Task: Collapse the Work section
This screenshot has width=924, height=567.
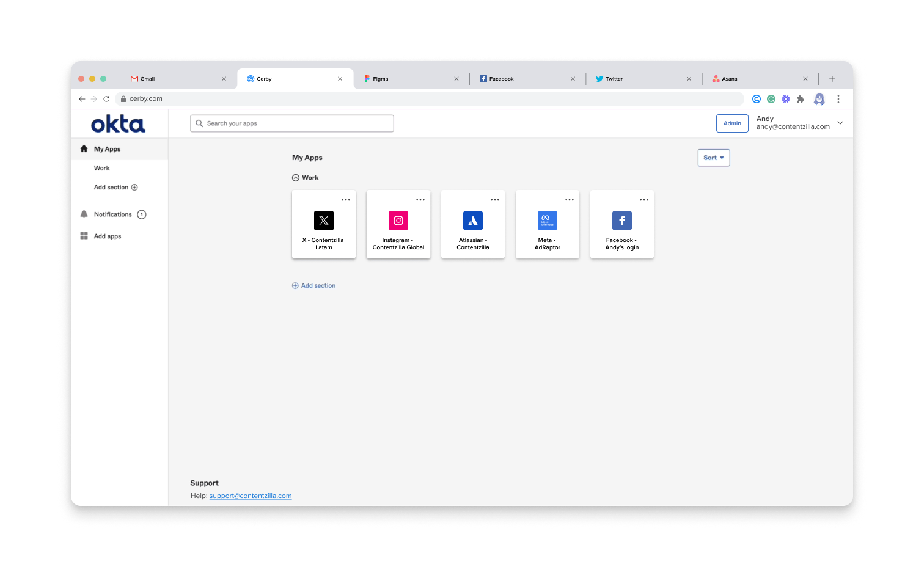Action: click(x=296, y=178)
